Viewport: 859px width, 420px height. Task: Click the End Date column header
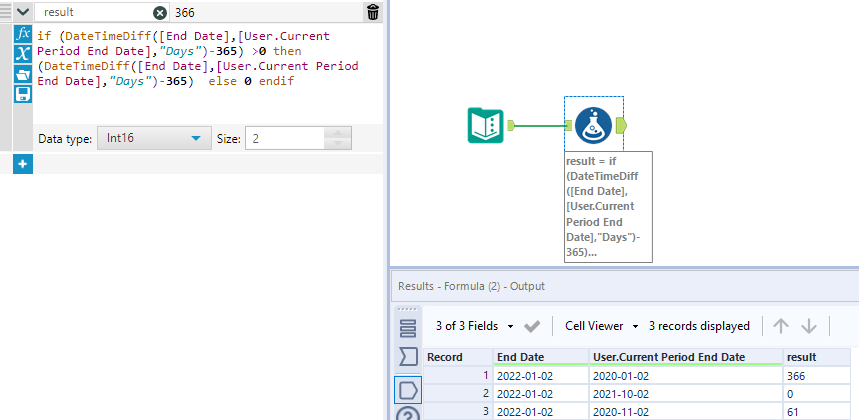[x=541, y=357]
